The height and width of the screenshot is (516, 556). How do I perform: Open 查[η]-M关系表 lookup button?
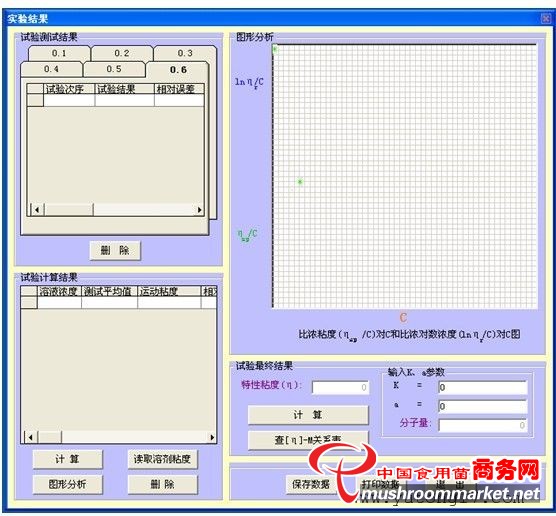[x=308, y=440]
